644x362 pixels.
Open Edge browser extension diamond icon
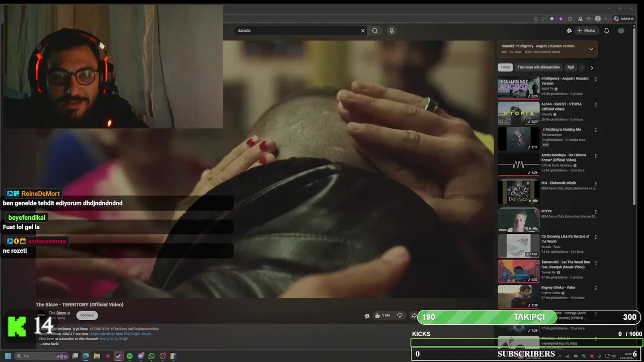pos(552,19)
